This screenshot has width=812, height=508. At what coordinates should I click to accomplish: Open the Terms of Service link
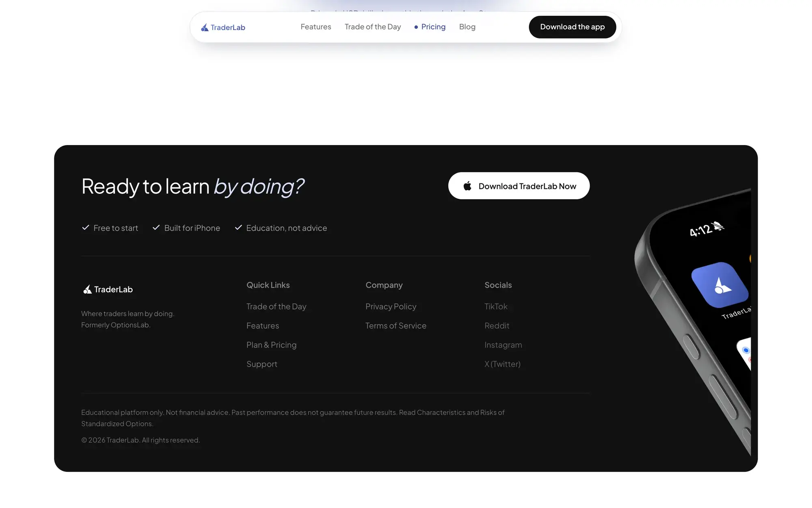click(396, 326)
